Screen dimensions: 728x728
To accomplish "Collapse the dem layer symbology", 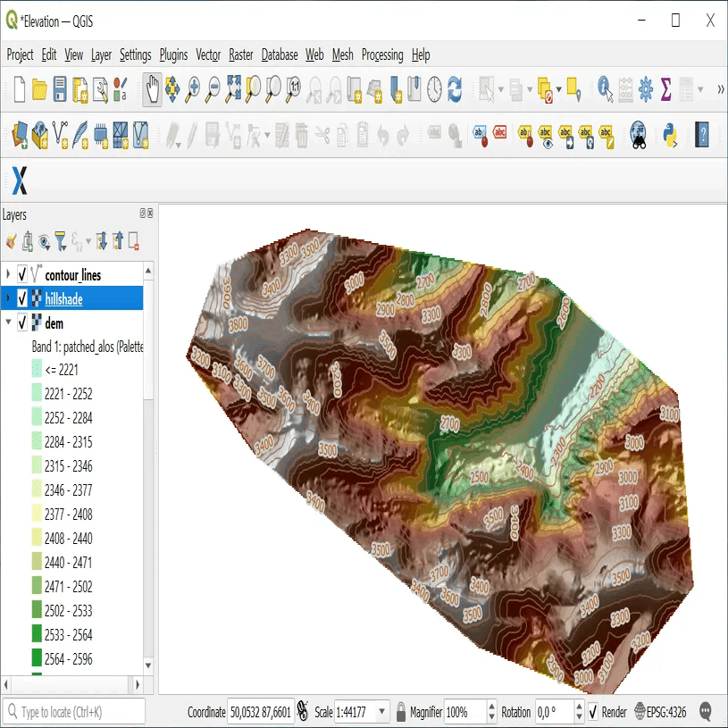I will 7,320.
